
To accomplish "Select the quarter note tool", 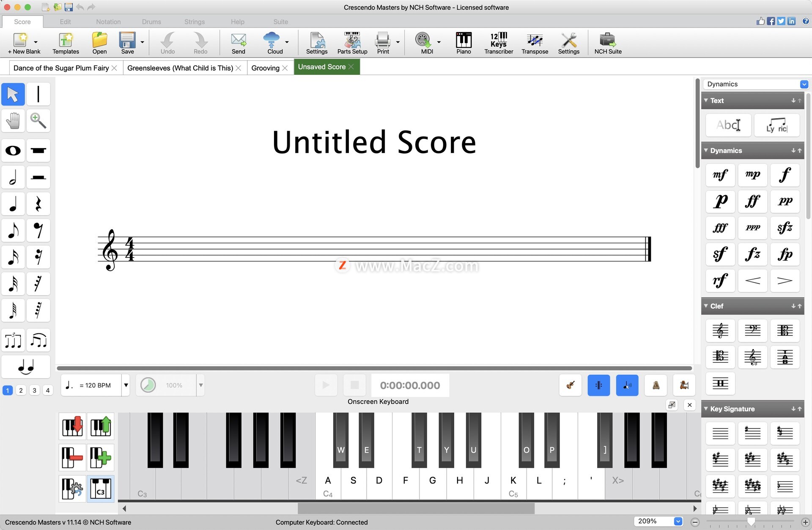I will [x=13, y=204].
